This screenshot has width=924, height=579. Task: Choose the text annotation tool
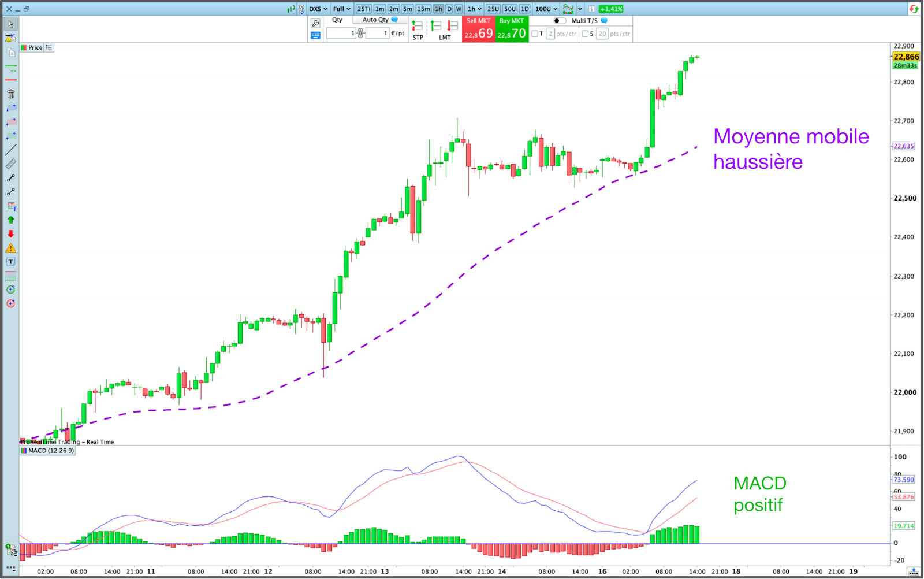pyautogui.click(x=10, y=262)
